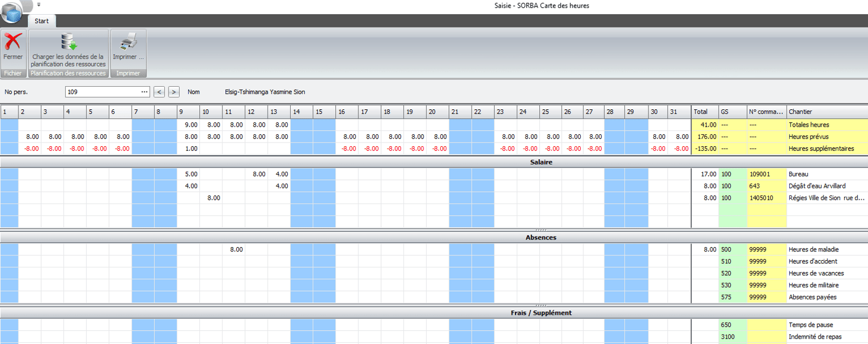Click the Frais / Supplément section header
868x344 pixels.
tap(541, 313)
